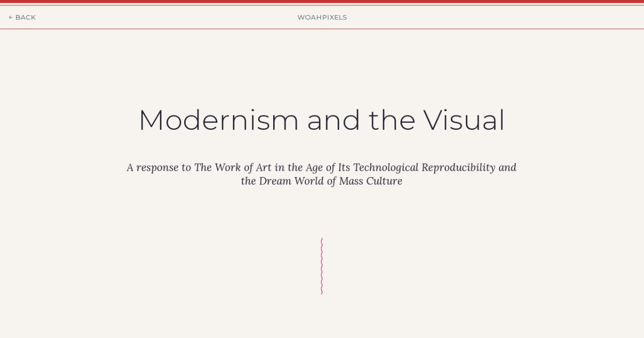
Task: Click the italic subtitle paragraph
Action: [321, 174]
